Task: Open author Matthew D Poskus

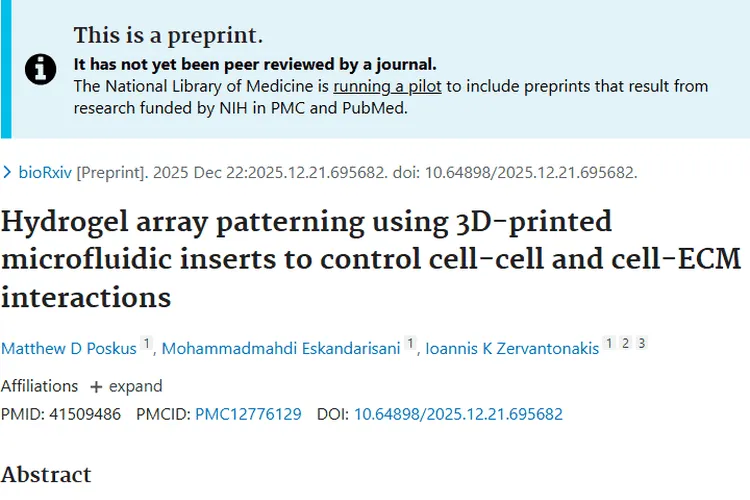Action: click(68, 348)
